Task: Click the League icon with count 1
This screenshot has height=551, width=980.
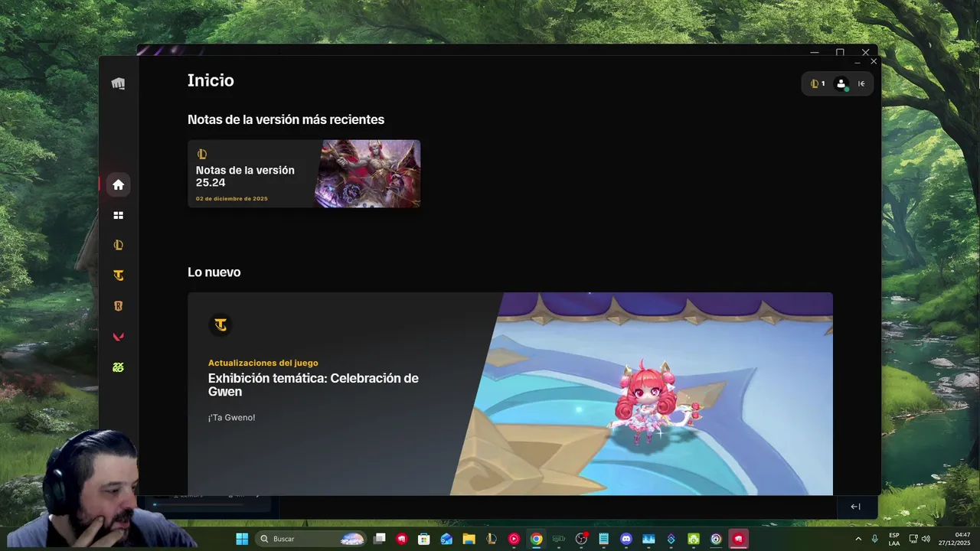Action: point(818,84)
